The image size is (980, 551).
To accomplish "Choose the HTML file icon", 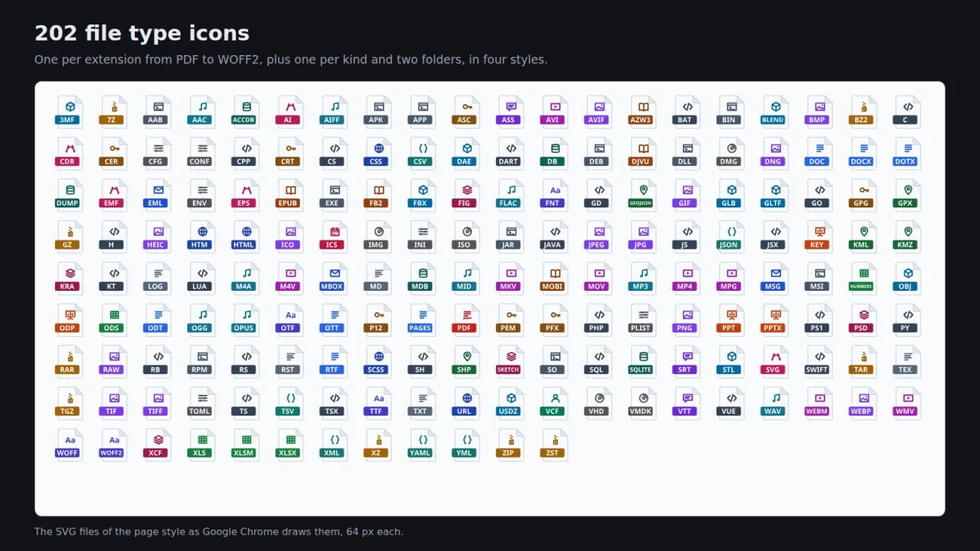I will [x=246, y=236].
